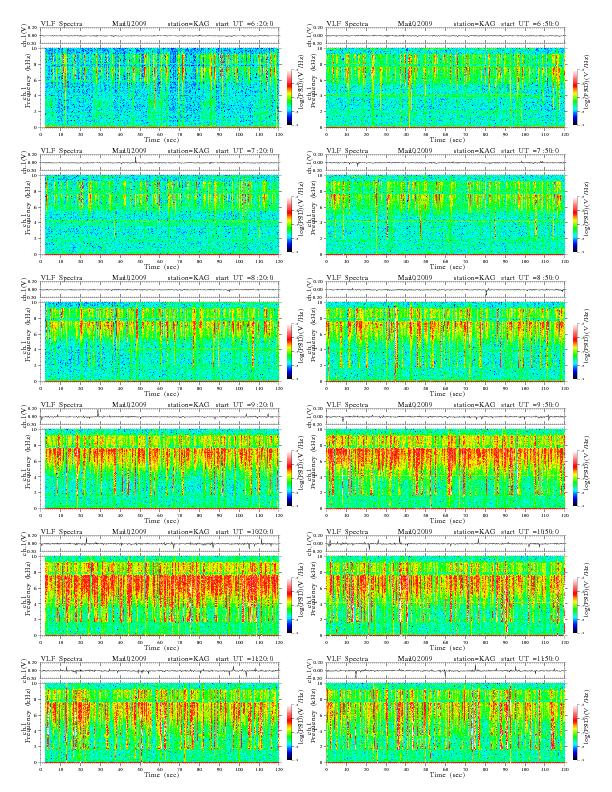Click 'Time (sec)' axis label under the 11:50:0 plot
Viewport: 612px width, 792px height.
(x=447, y=775)
